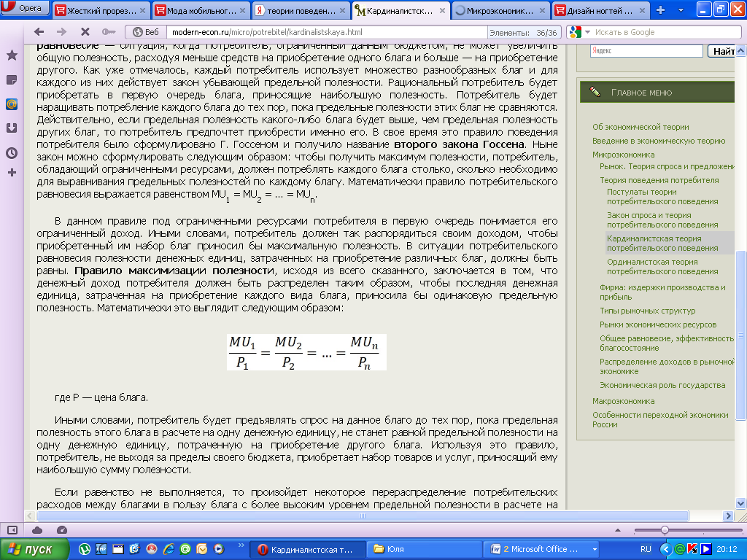
Task: Launch Windows Media Player from quick launch
Action: (x=219, y=549)
